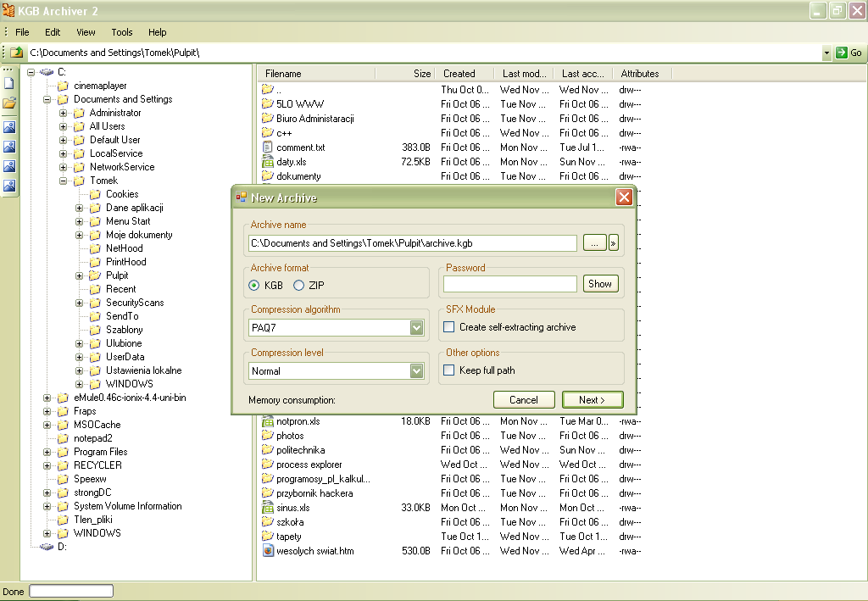Viewport: 868px width, 601px height.
Task: Click the parent directory '..' folder icon
Action: [268, 89]
